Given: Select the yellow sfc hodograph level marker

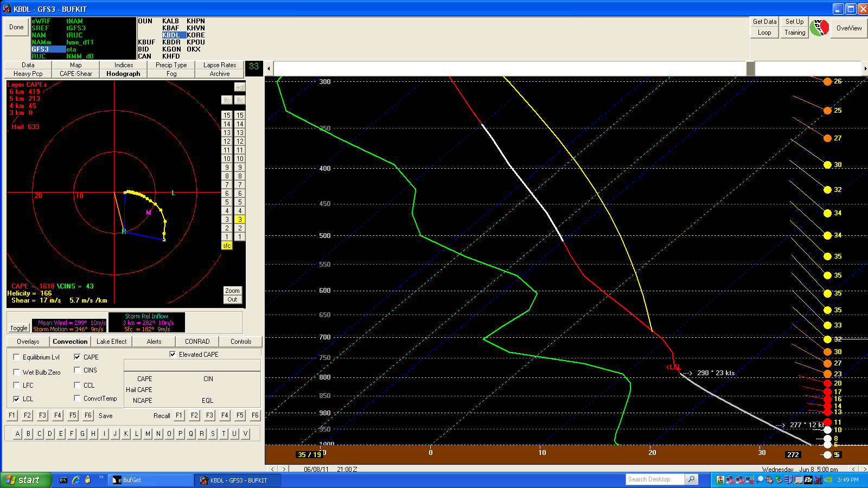Looking at the screenshot, I should point(227,246).
